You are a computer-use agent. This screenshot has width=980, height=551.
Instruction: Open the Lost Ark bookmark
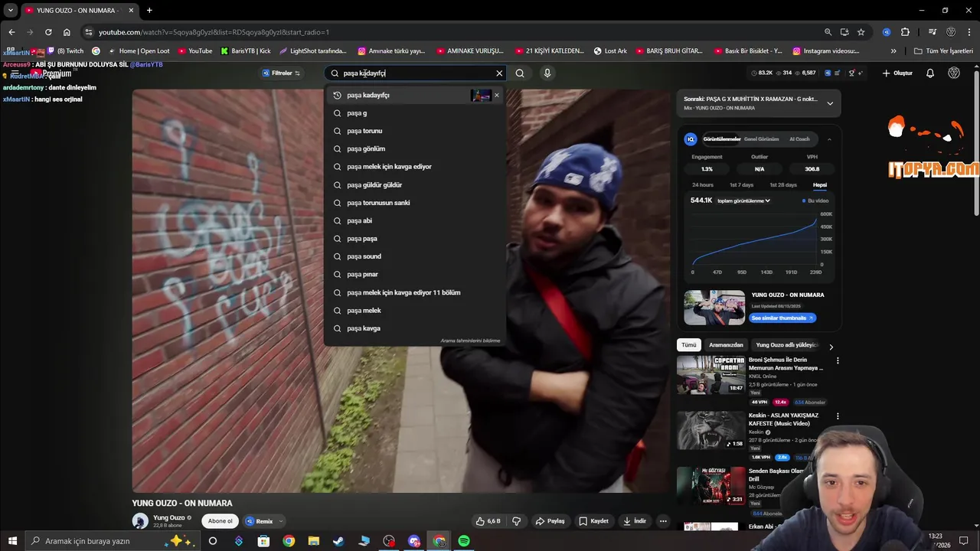[610, 51]
